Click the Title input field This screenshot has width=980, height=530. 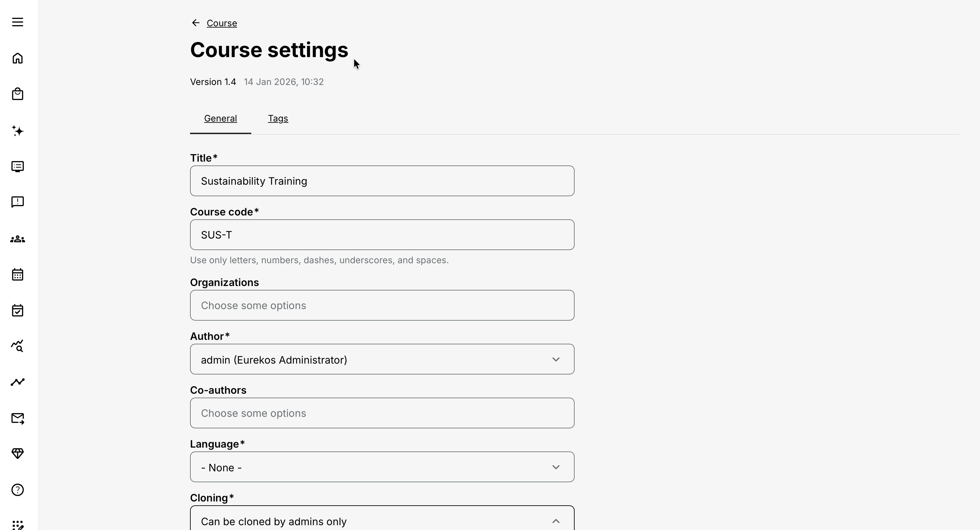click(x=382, y=181)
